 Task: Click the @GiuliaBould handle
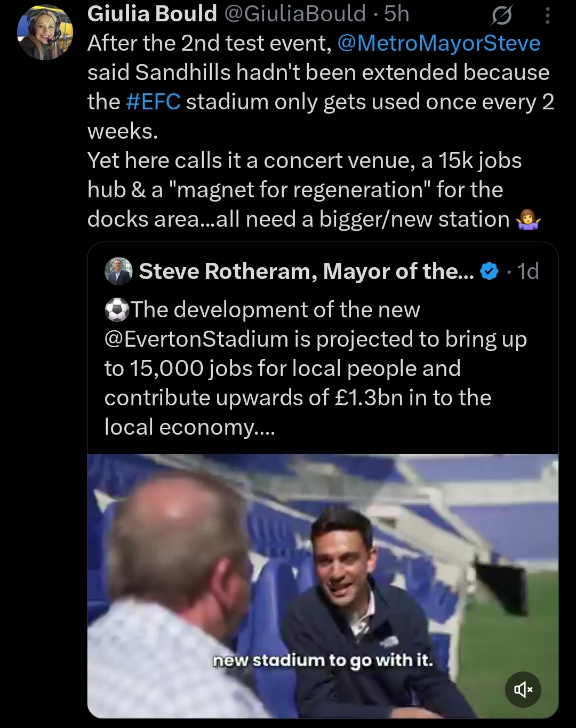pyautogui.click(x=295, y=14)
